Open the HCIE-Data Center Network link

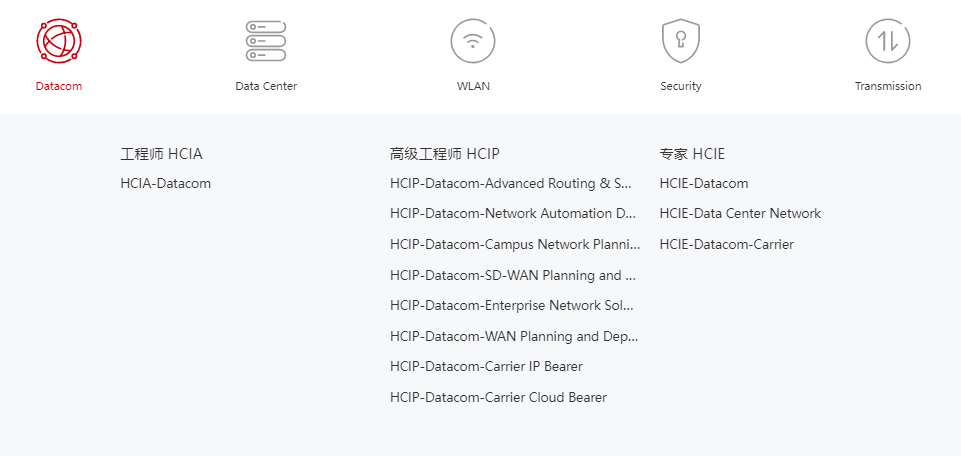(740, 213)
